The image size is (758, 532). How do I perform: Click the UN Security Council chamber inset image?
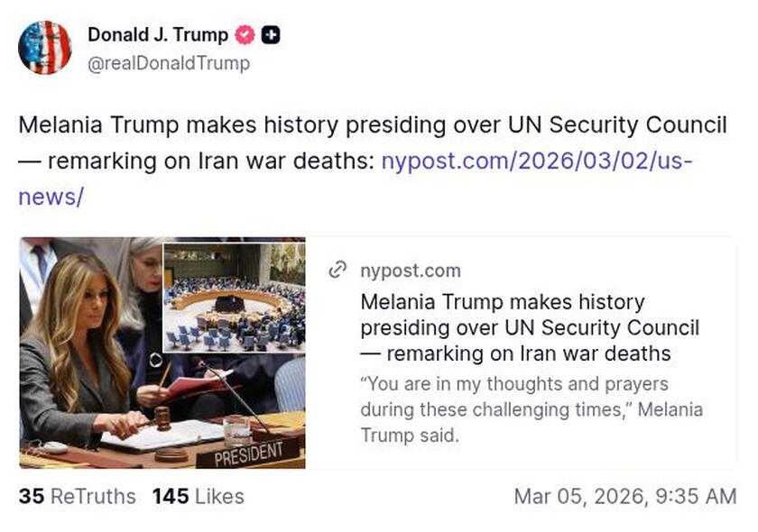[231, 296]
